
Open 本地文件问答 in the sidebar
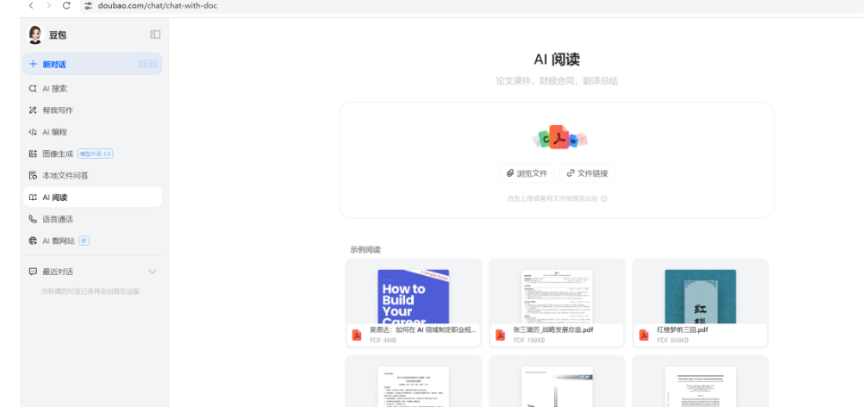point(92,176)
